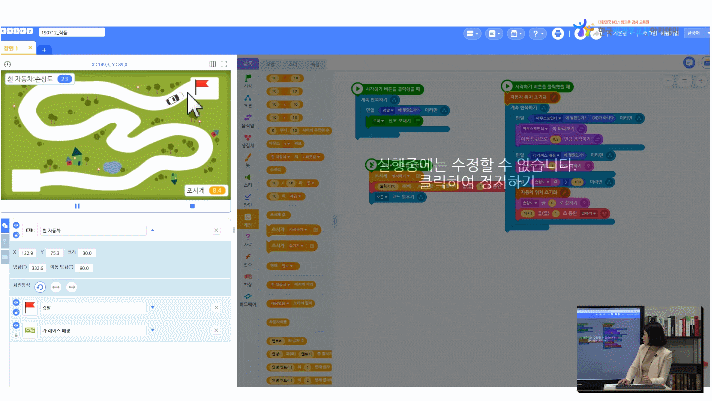Viewport: 712px width, 401px height.
Task: Open the first toolbar dropdown (mode menu)
Action: pos(472,34)
